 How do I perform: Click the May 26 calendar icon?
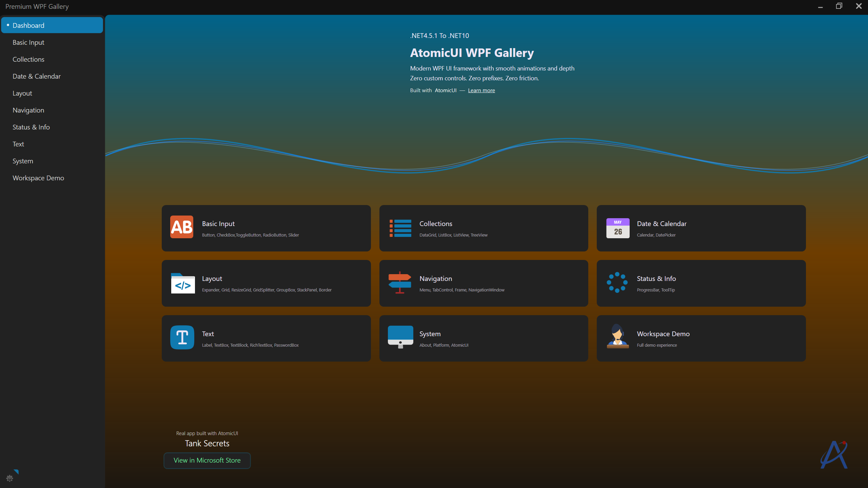618,228
